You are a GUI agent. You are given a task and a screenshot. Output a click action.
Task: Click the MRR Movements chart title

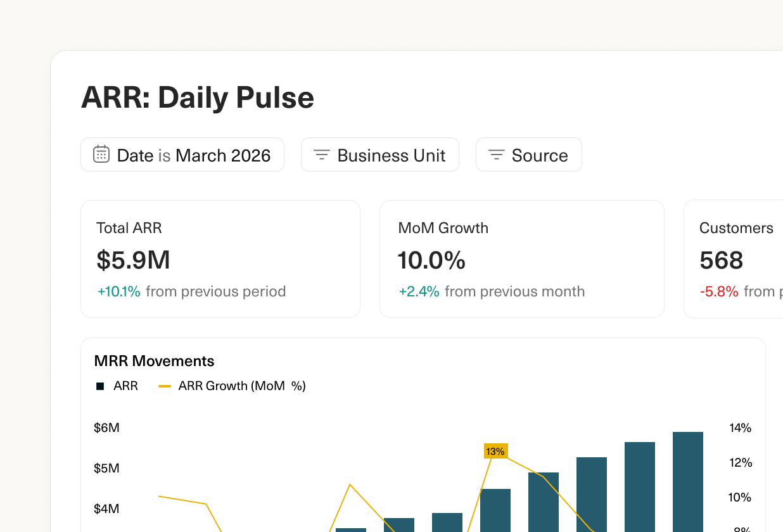click(x=154, y=361)
